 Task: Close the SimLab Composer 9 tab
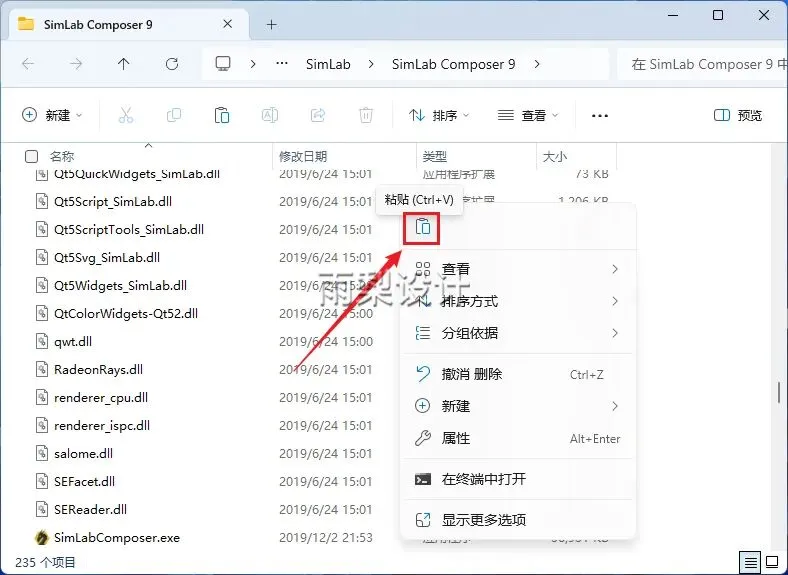coord(227,24)
